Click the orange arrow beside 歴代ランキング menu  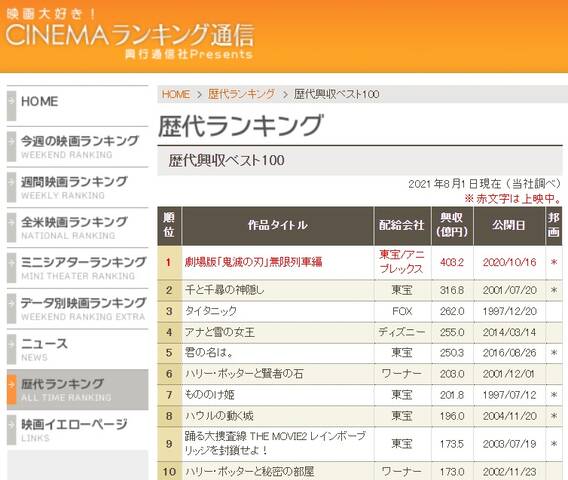[x=12, y=390]
